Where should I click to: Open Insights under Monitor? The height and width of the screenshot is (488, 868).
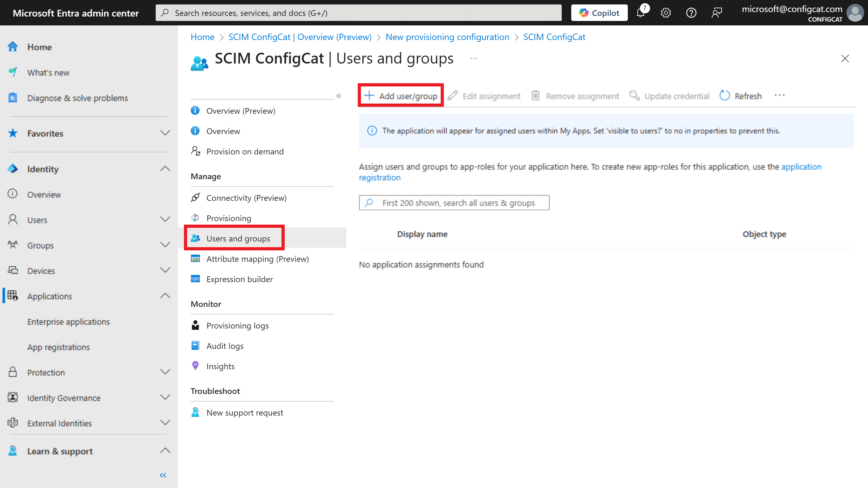[220, 366]
